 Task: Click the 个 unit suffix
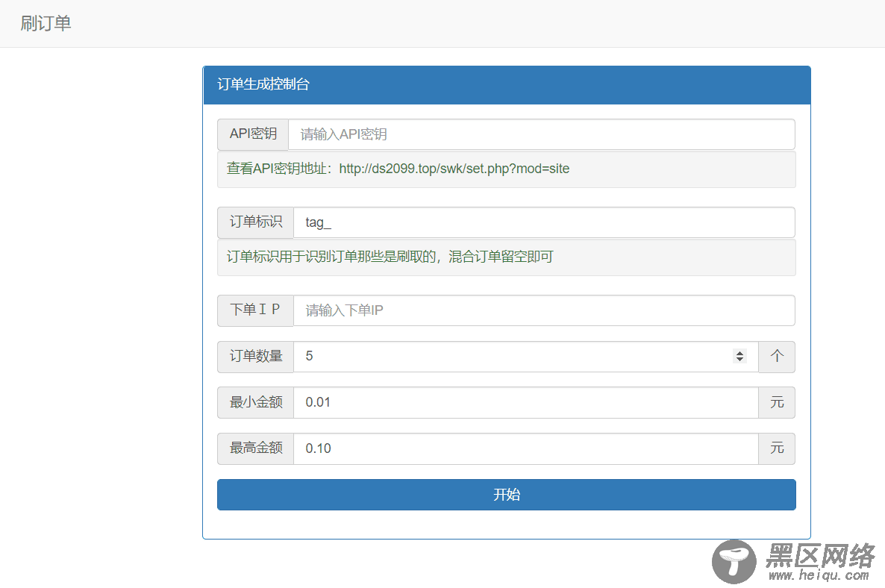[777, 356]
